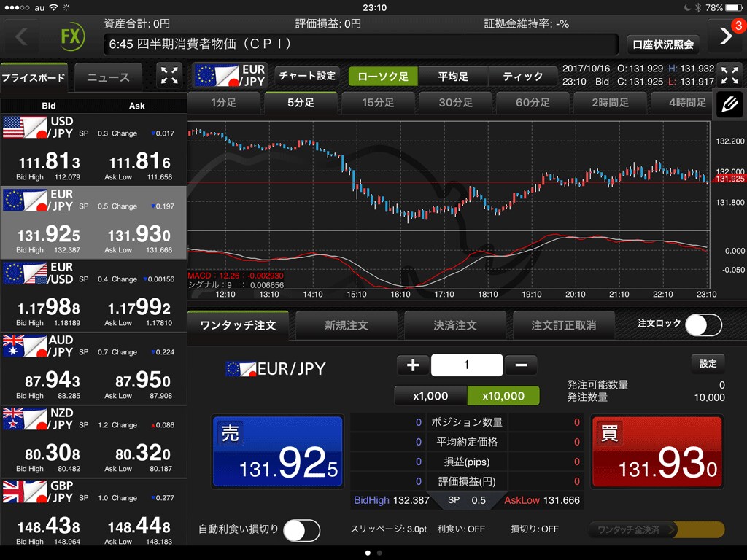Expand the chart to fullscreen icon
The height and width of the screenshot is (560, 747).
tap(729, 76)
